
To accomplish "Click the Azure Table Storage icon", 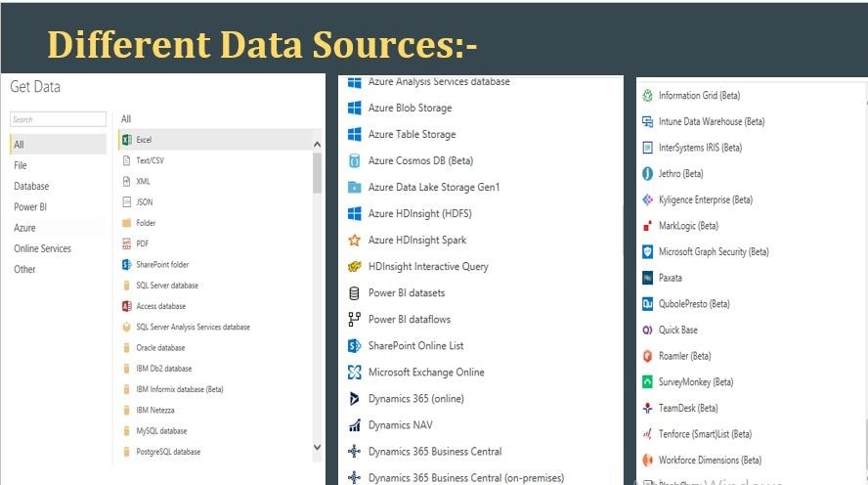I will [x=354, y=135].
